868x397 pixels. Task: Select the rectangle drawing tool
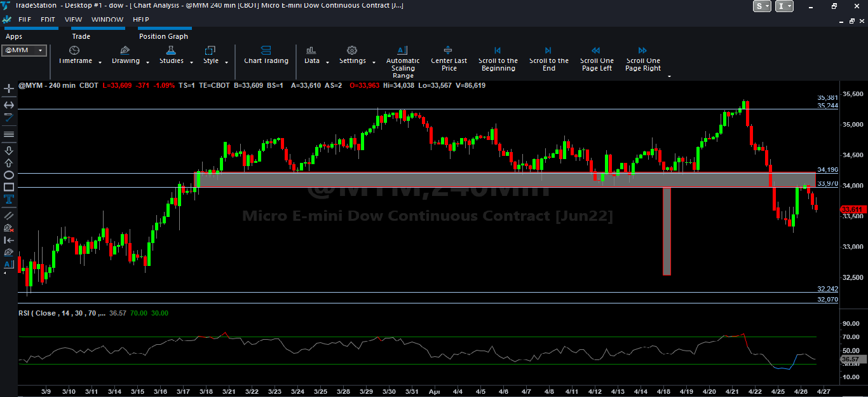tap(9, 187)
